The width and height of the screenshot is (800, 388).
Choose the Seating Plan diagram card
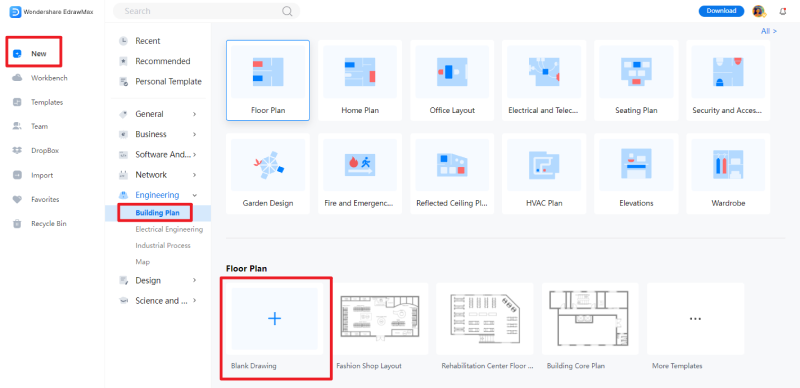(636, 80)
